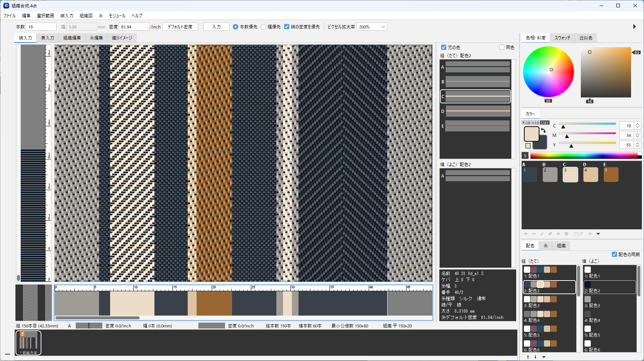644x361 pixels.
Task: Uncheck the 元の色 checkbox
Action: click(x=444, y=47)
